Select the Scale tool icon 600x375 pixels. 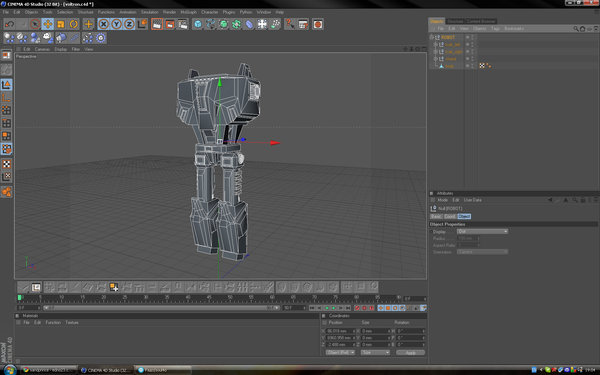[x=60, y=24]
